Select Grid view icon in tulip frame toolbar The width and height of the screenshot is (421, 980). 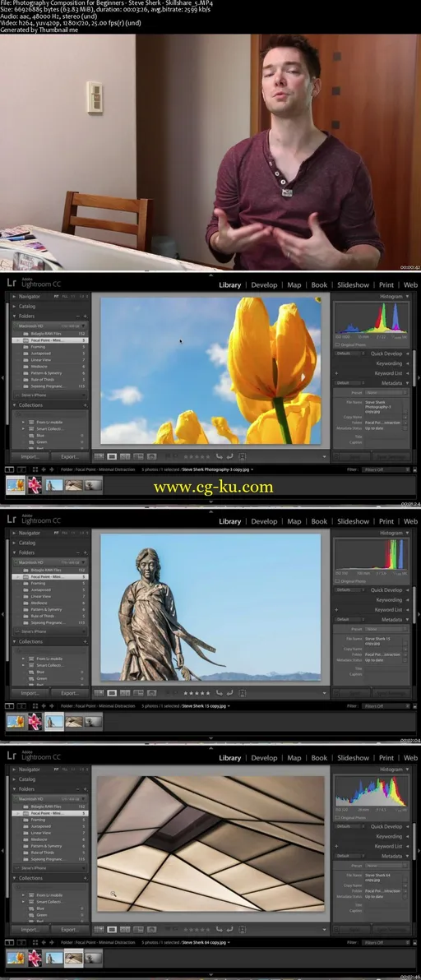pyautogui.click(x=99, y=457)
